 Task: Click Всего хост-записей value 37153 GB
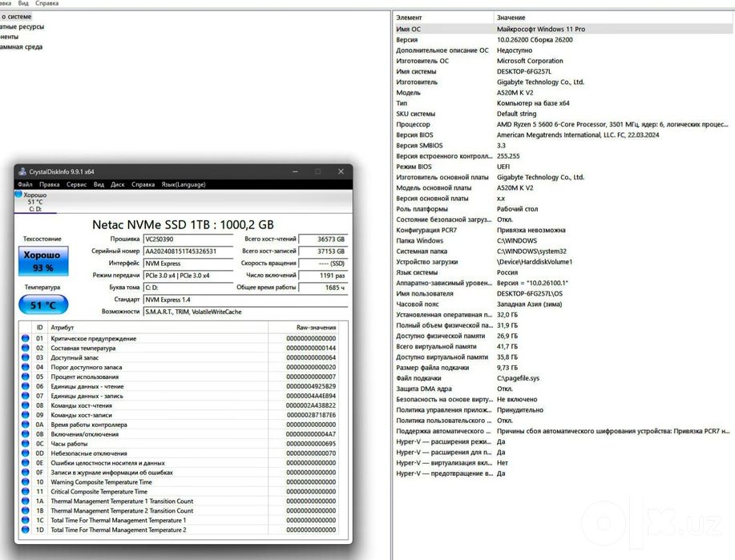323,252
